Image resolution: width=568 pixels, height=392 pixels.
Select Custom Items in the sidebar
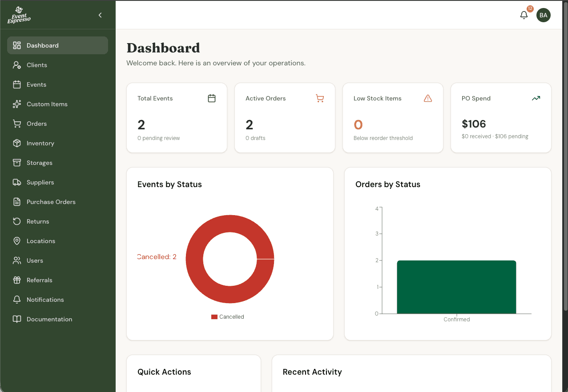(x=47, y=104)
